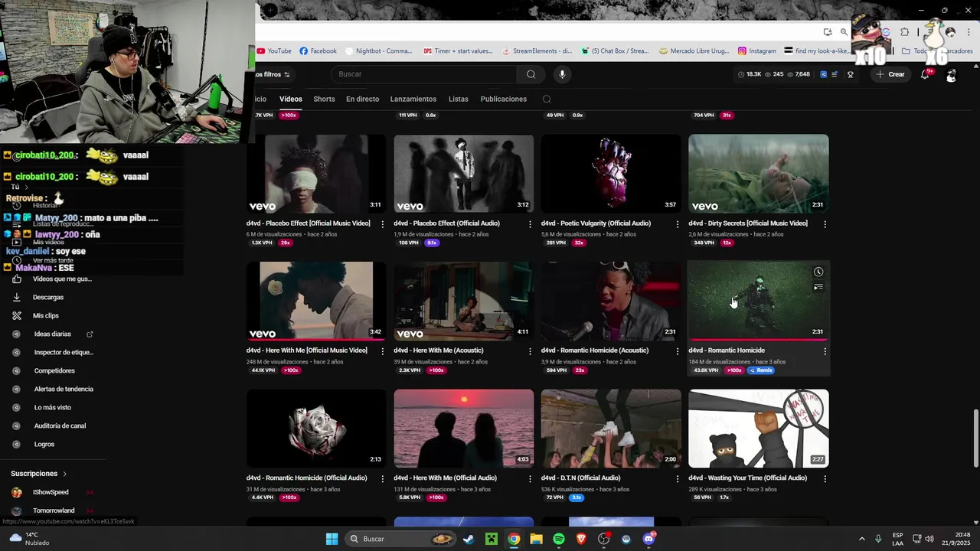The height and width of the screenshot is (551, 980).
Task: Click the list icon beside vidIQ icon
Action: click(x=835, y=74)
